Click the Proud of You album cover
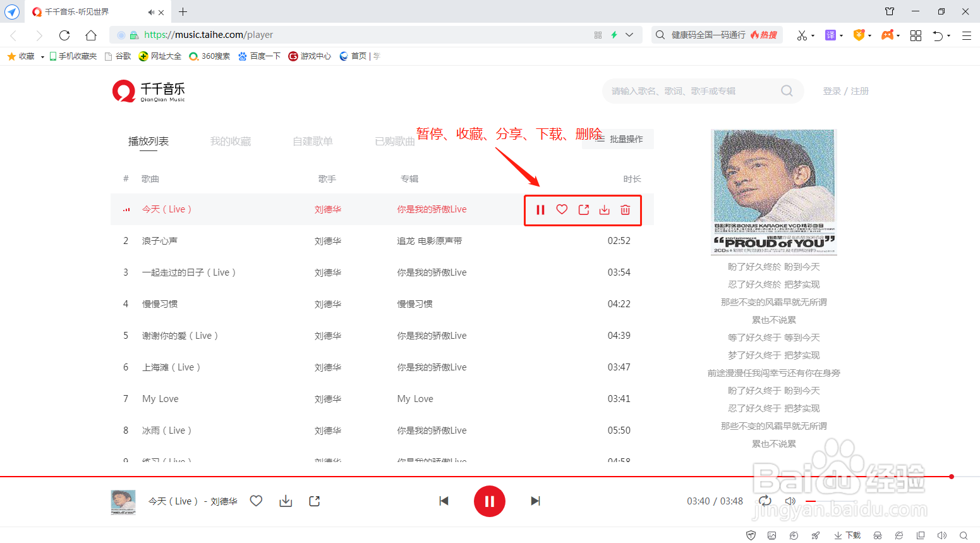980x543 pixels. [x=774, y=192]
